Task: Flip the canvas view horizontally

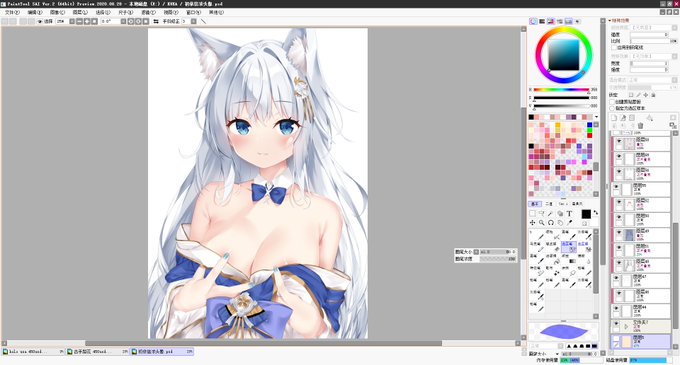Action: 156,21
